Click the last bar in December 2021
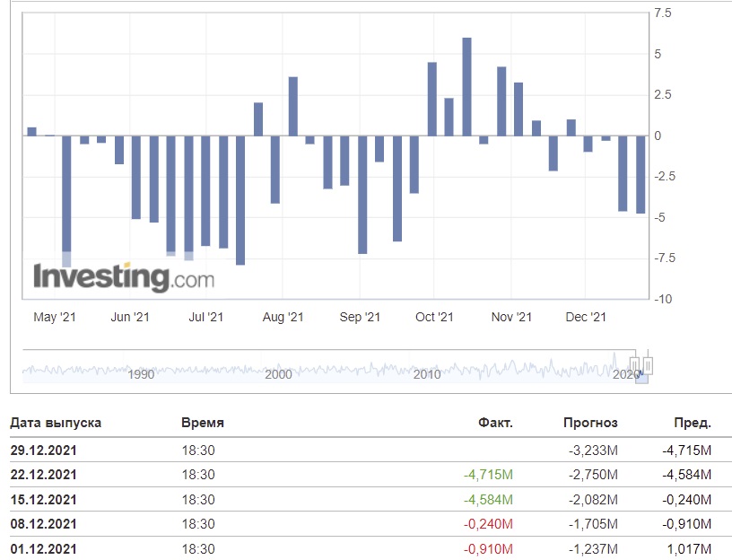This screenshot has height=560, width=732. [x=640, y=174]
